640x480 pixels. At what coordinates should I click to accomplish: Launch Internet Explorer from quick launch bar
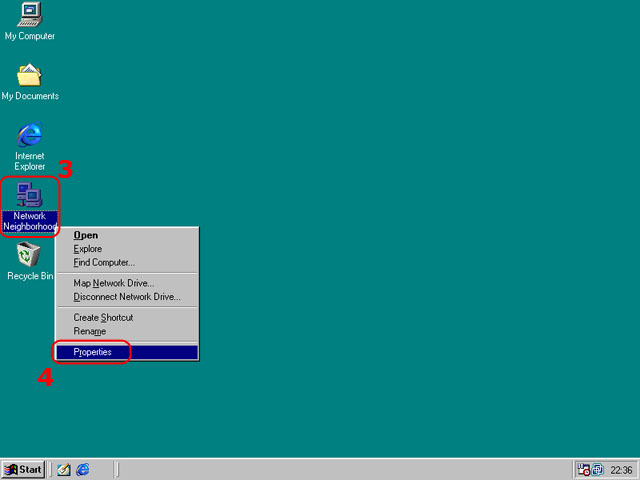click(83, 469)
